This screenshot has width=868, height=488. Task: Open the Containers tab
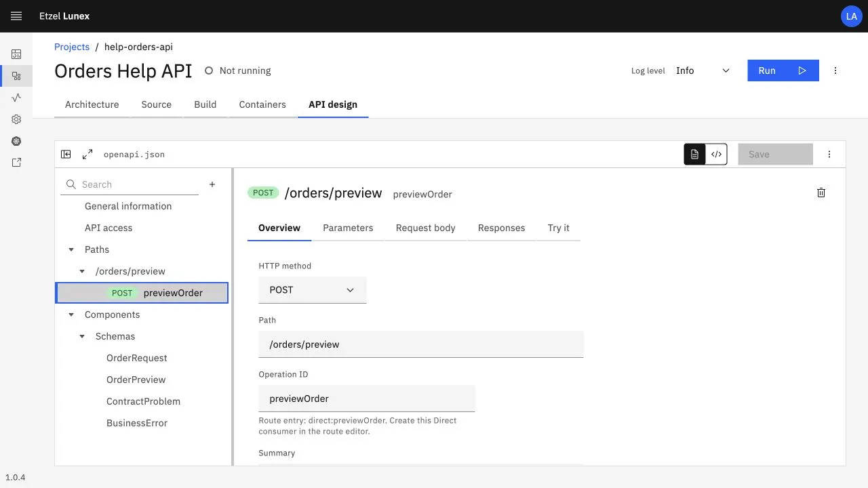point(262,104)
